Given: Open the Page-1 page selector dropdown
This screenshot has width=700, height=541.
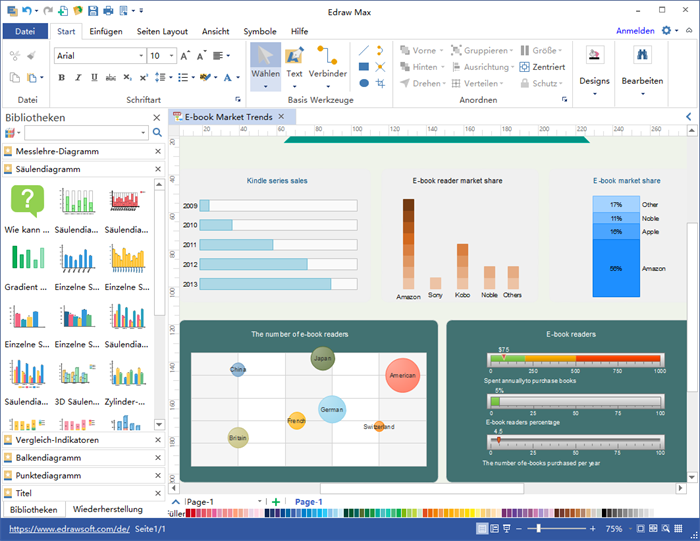Looking at the screenshot, I should (259, 502).
